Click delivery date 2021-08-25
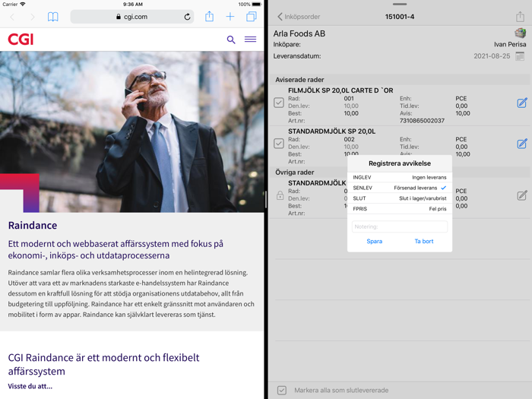The width and height of the screenshot is (532, 399). tap(492, 56)
